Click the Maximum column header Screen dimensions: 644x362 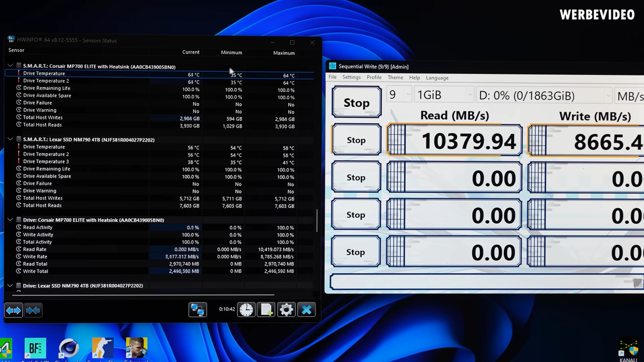tap(284, 53)
